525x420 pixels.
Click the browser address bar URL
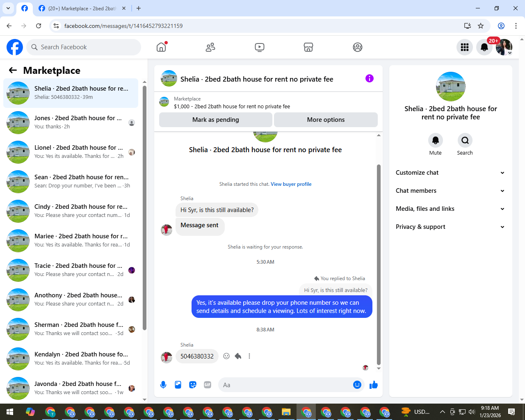click(x=123, y=26)
